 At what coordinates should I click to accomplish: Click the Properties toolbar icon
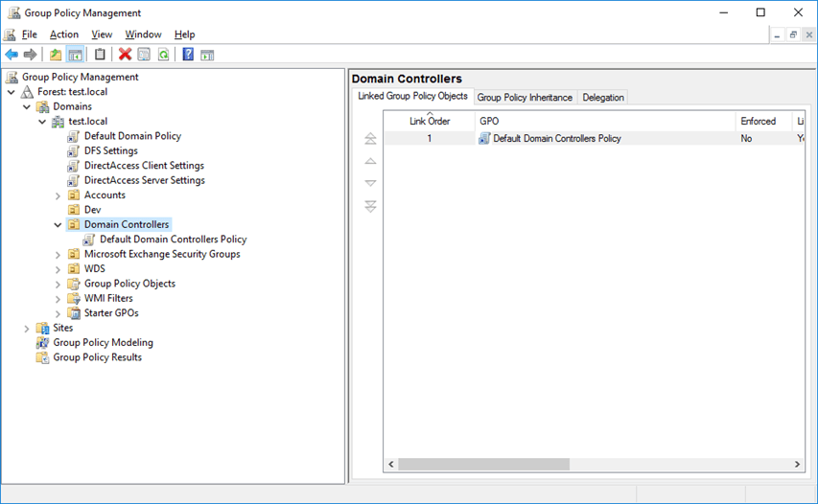click(x=144, y=55)
